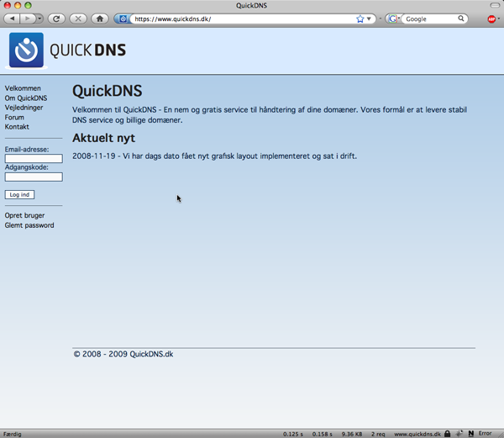Open the address bar URL history dropdown
The height and width of the screenshot is (438, 504).
coord(369,19)
